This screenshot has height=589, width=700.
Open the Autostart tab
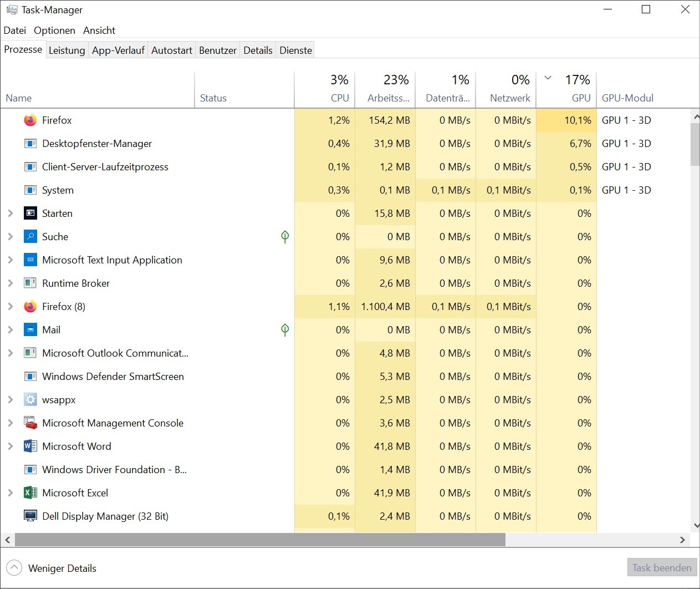(171, 50)
